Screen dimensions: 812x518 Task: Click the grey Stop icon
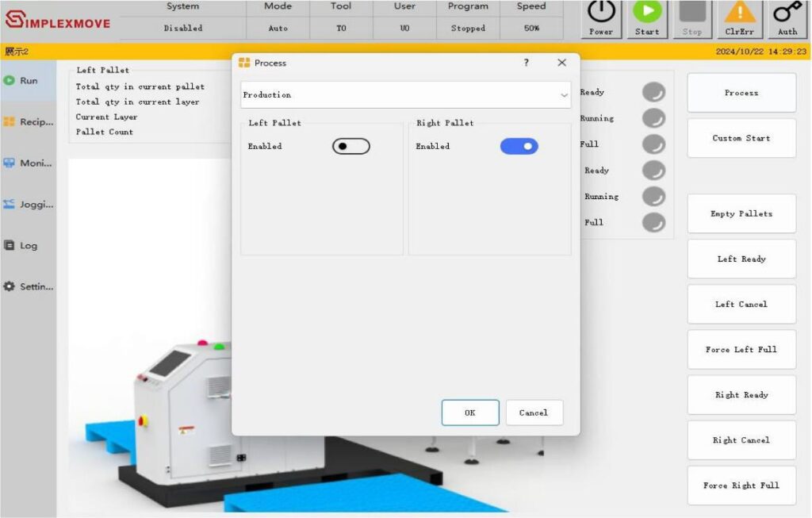692,13
